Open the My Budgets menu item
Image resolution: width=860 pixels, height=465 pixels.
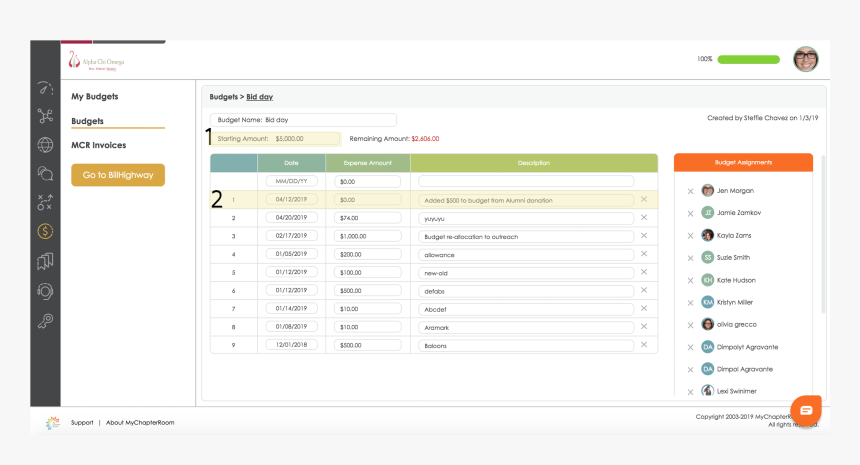[x=95, y=97]
